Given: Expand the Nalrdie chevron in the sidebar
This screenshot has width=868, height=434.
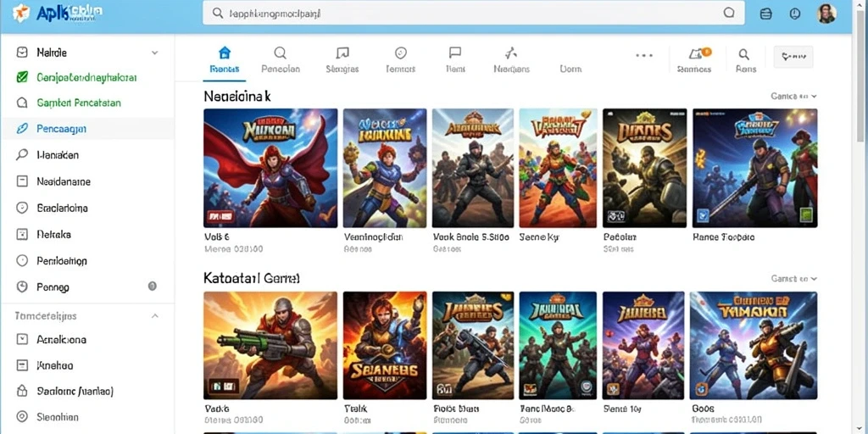Looking at the screenshot, I should point(154,53).
